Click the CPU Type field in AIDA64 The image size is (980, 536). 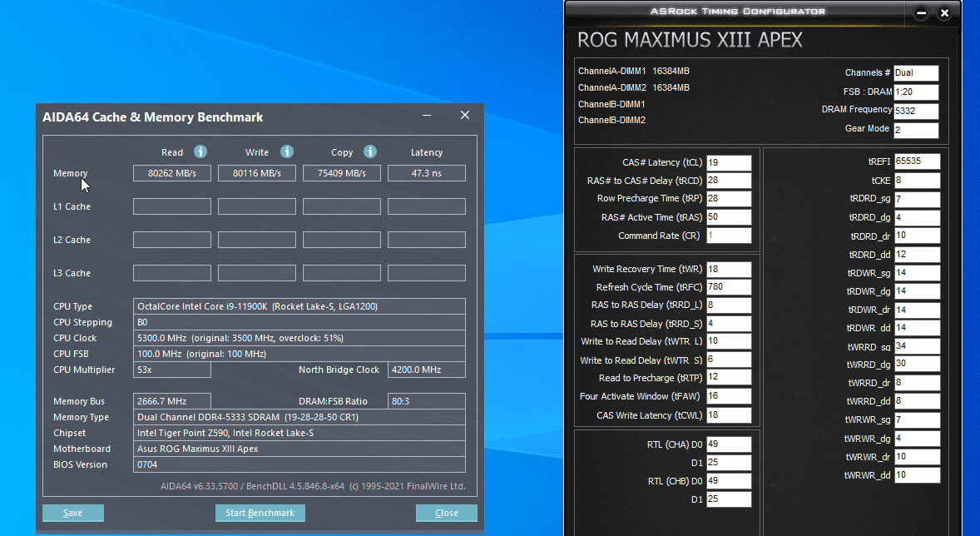pyautogui.click(x=299, y=306)
